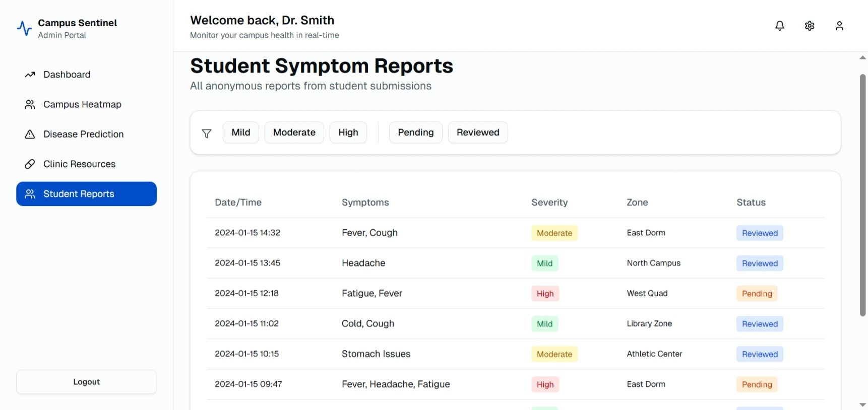Select the Fever, Cough report row
Viewport: 868px width, 410px height.
point(515,233)
